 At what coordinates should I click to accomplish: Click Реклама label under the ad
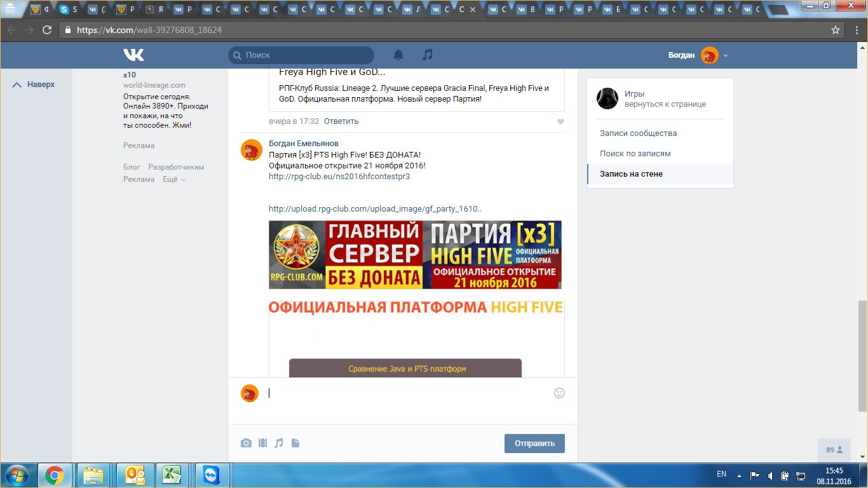[139, 146]
